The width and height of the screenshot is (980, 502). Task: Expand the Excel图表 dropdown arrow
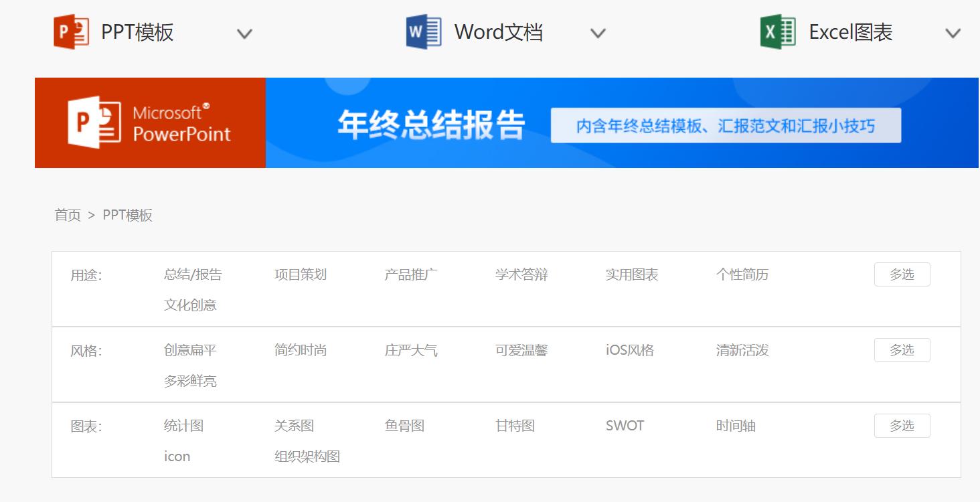pyautogui.click(x=951, y=33)
